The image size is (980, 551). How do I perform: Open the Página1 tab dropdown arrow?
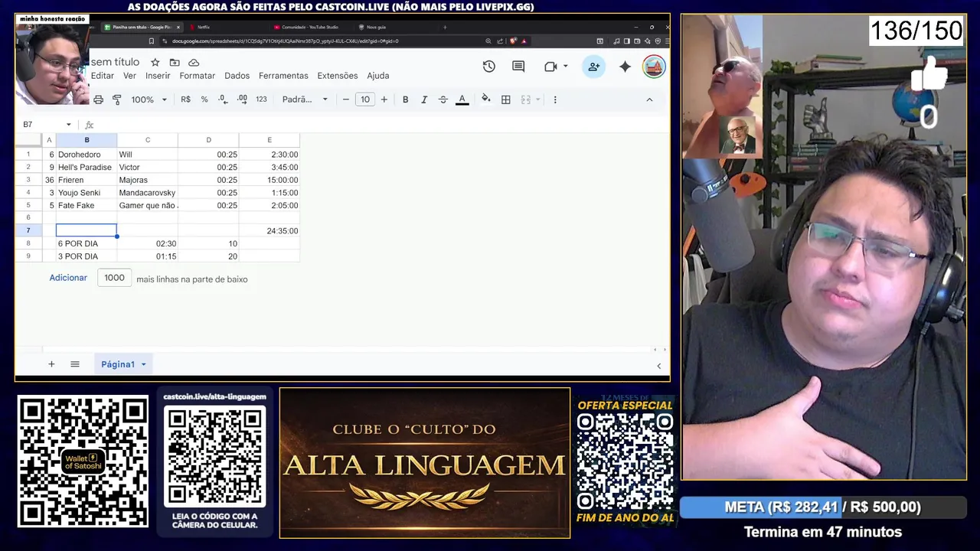point(142,364)
